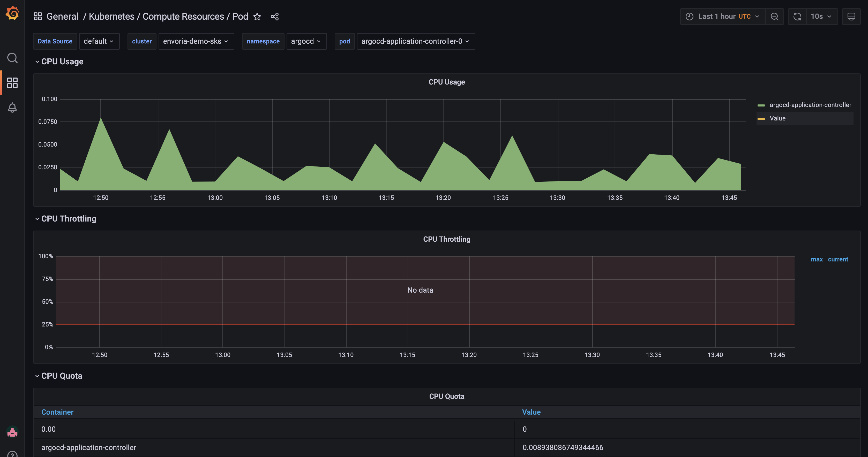Click Data Source variable label
This screenshot has width=868, height=457.
point(55,41)
